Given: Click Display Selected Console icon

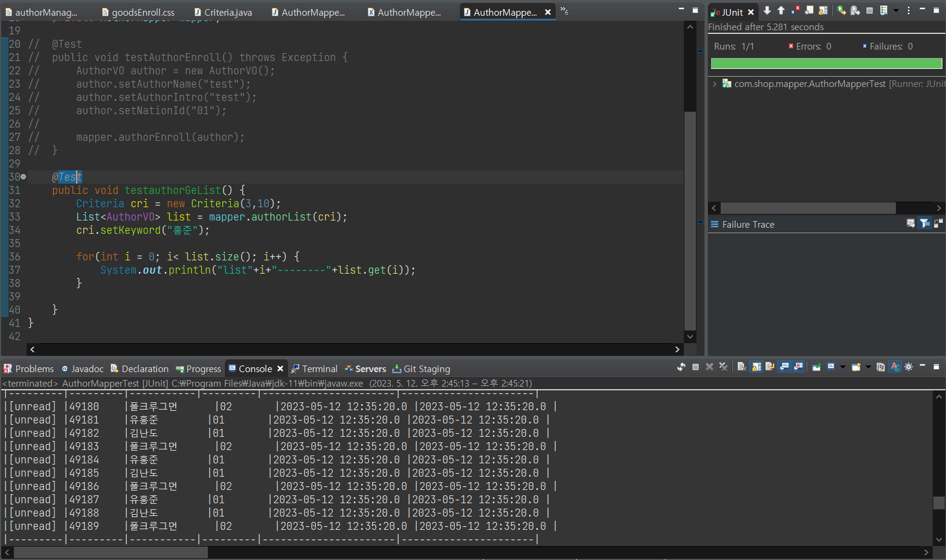Looking at the screenshot, I should [x=831, y=367].
